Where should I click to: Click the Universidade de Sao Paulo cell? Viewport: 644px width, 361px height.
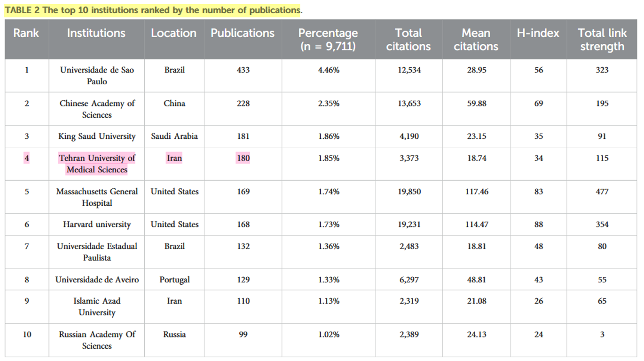tap(97, 76)
